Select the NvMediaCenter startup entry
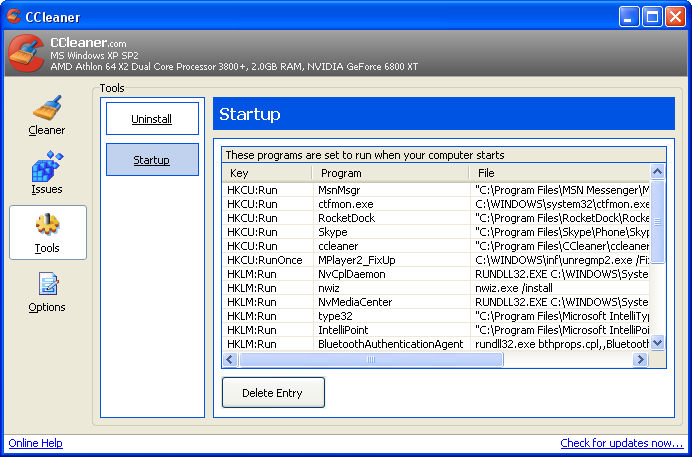 pyautogui.click(x=436, y=302)
